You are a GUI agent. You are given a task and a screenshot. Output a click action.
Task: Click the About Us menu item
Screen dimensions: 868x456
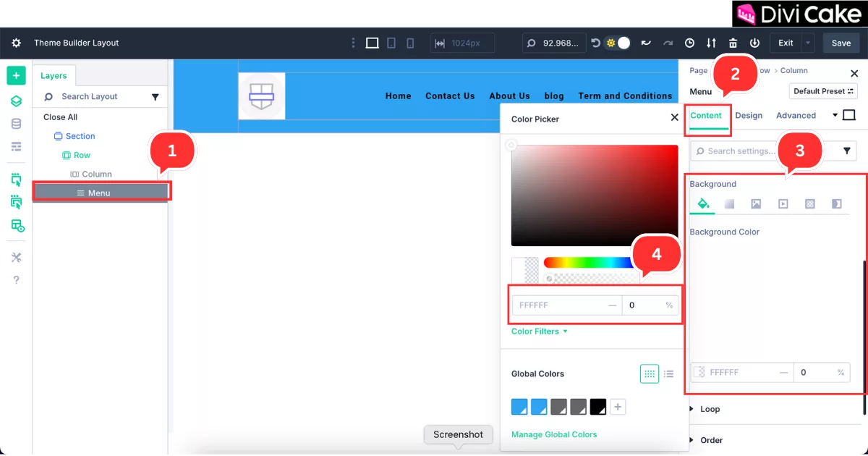(x=509, y=96)
